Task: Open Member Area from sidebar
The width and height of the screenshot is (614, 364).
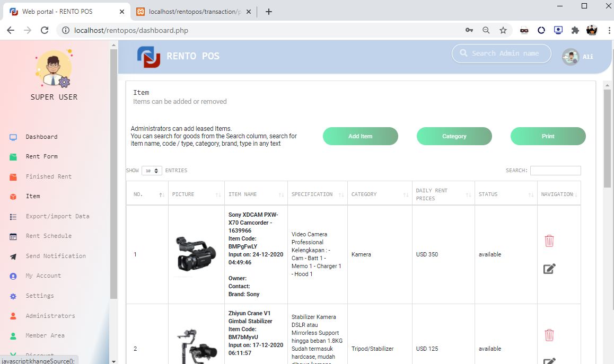Action: pos(45,335)
